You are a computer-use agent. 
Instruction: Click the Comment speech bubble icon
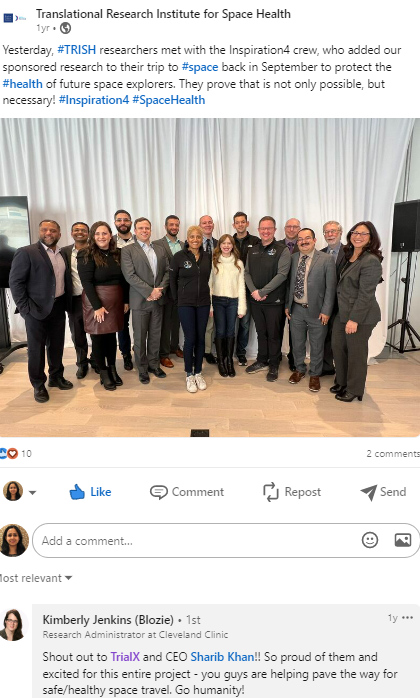pos(159,492)
